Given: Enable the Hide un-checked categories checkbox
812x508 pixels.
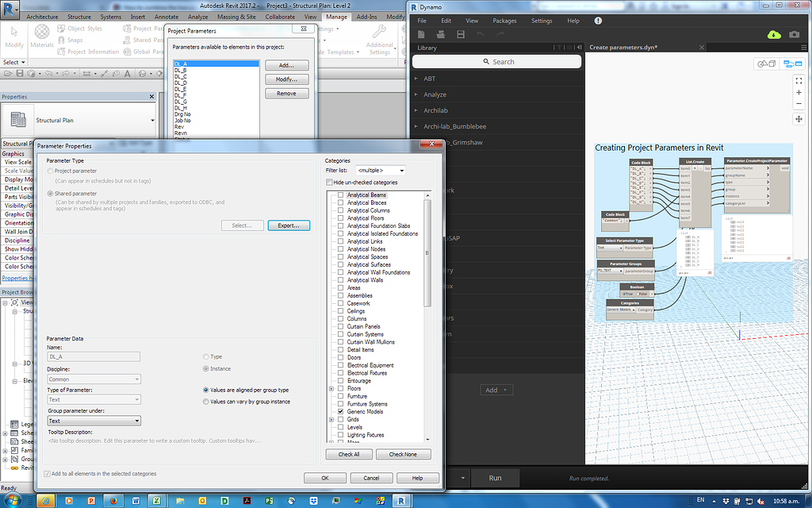Looking at the screenshot, I should point(330,182).
